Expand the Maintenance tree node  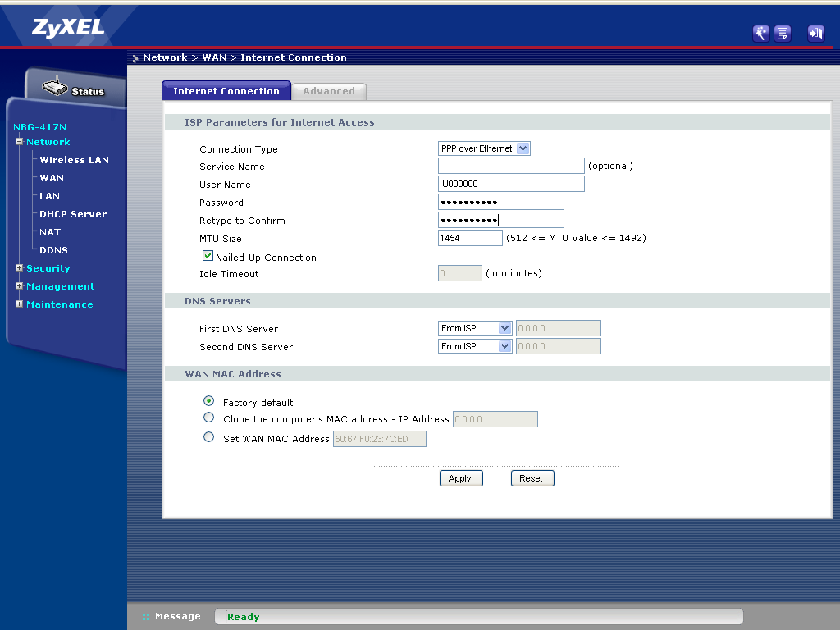coord(20,304)
